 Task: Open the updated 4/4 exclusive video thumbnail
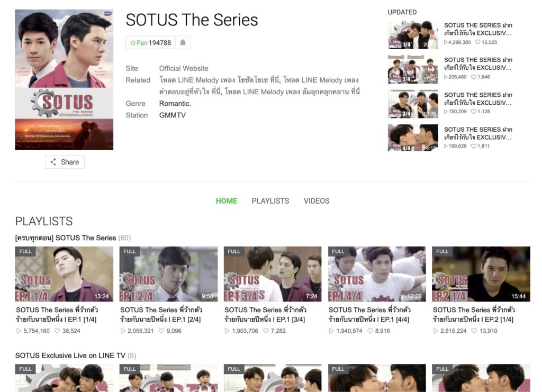click(413, 138)
